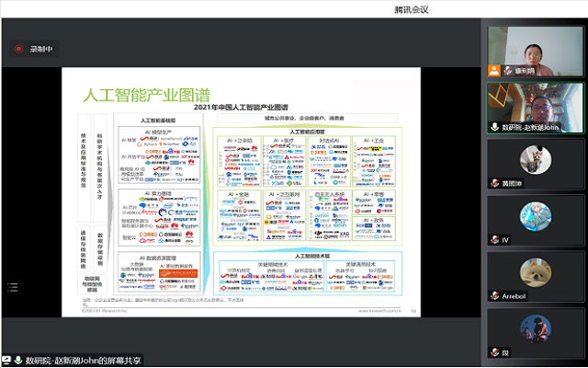The width and height of the screenshot is (588, 368).
Task: Click the vertical 技术及应用标准与规范 box
Action: [84, 167]
